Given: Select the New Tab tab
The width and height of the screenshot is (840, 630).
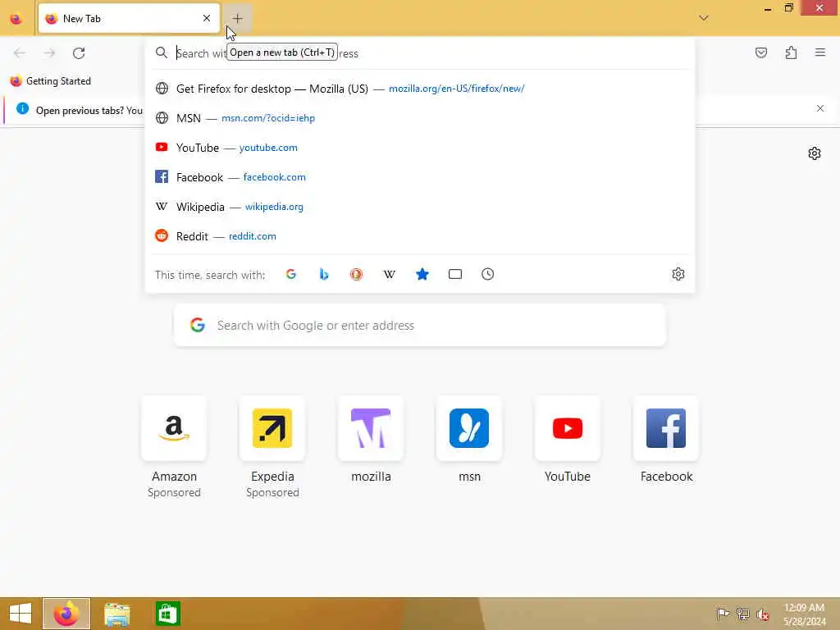Looking at the screenshot, I should pyautogui.click(x=129, y=18).
